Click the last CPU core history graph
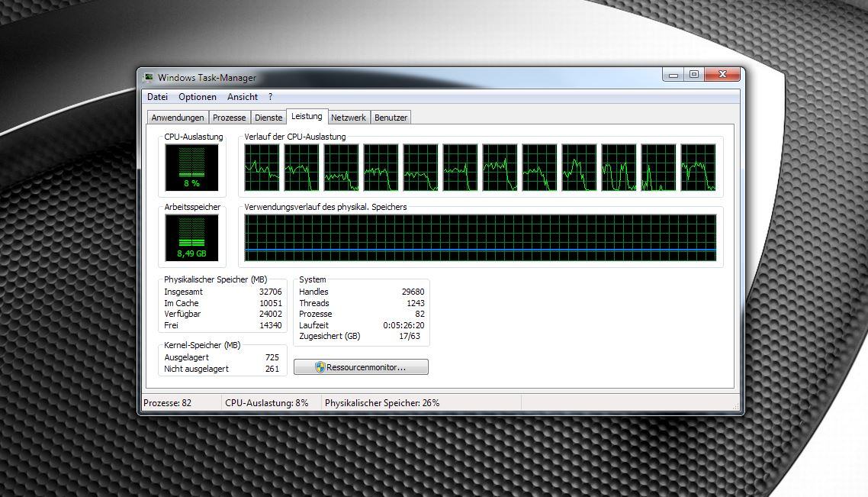This screenshot has width=868, height=497. click(698, 168)
